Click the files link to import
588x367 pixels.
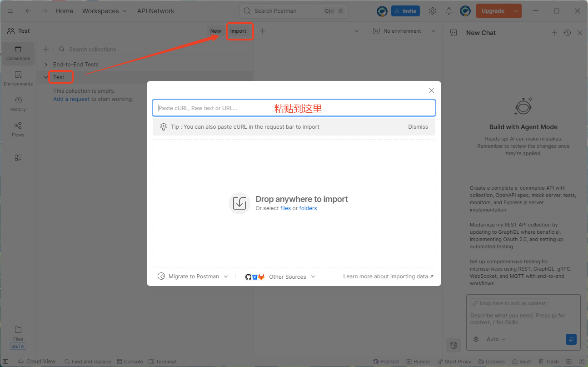coord(285,208)
